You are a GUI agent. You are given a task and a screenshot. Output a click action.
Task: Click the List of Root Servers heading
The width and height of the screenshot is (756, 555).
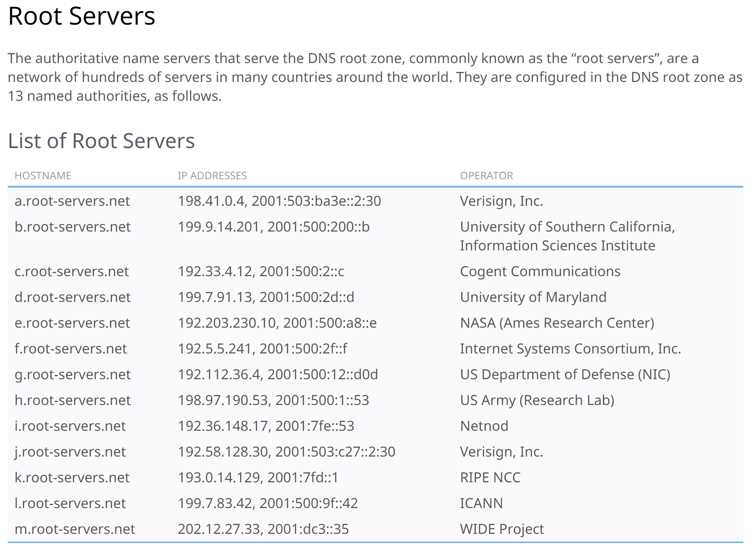coord(101,141)
